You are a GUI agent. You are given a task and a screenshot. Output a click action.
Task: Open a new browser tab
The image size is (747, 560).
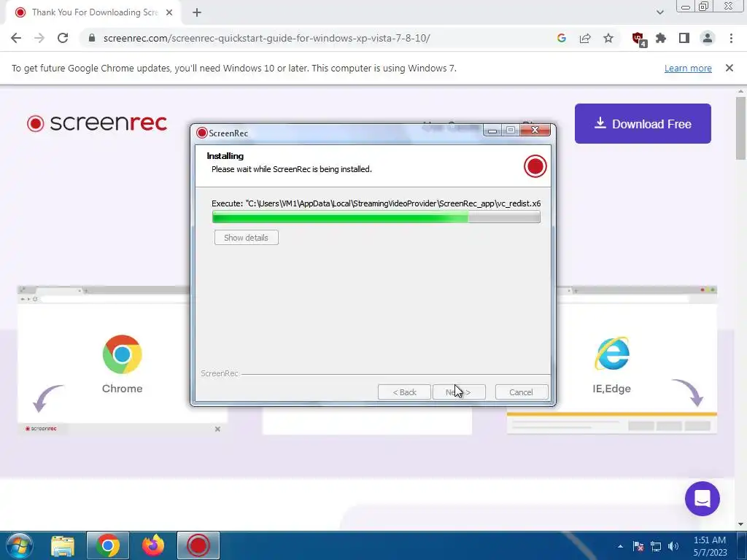[197, 13]
